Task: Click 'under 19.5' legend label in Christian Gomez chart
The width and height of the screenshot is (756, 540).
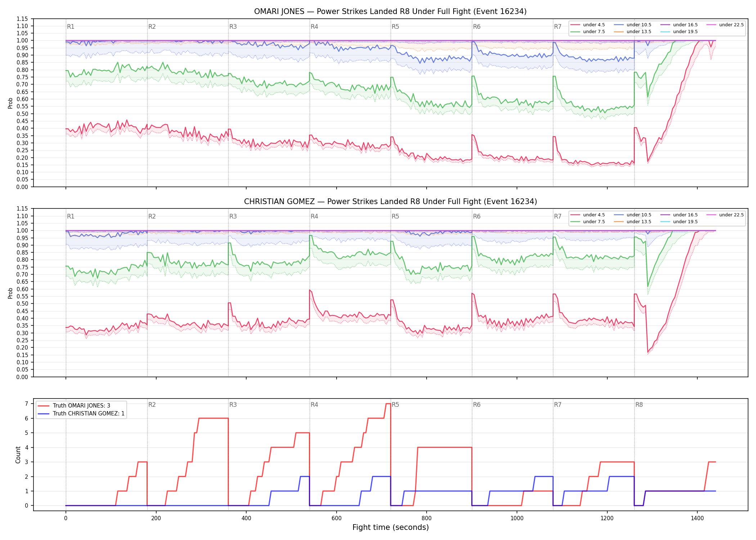Action: [685, 222]
